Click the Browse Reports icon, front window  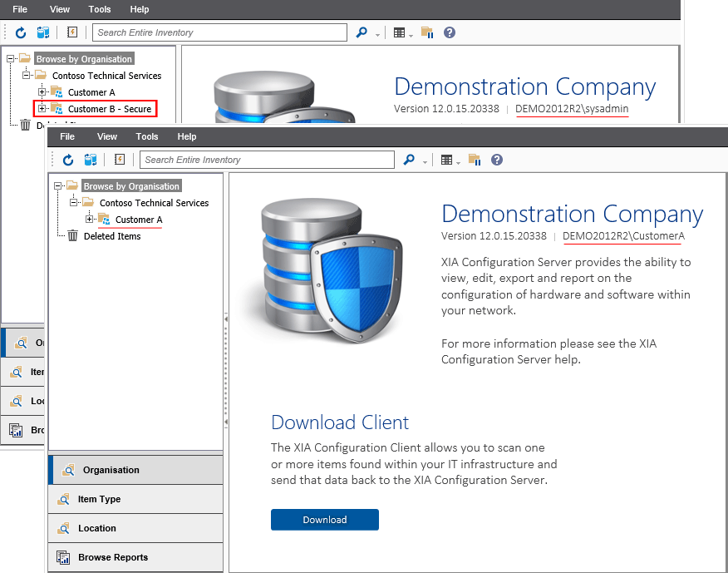(63, 557)
